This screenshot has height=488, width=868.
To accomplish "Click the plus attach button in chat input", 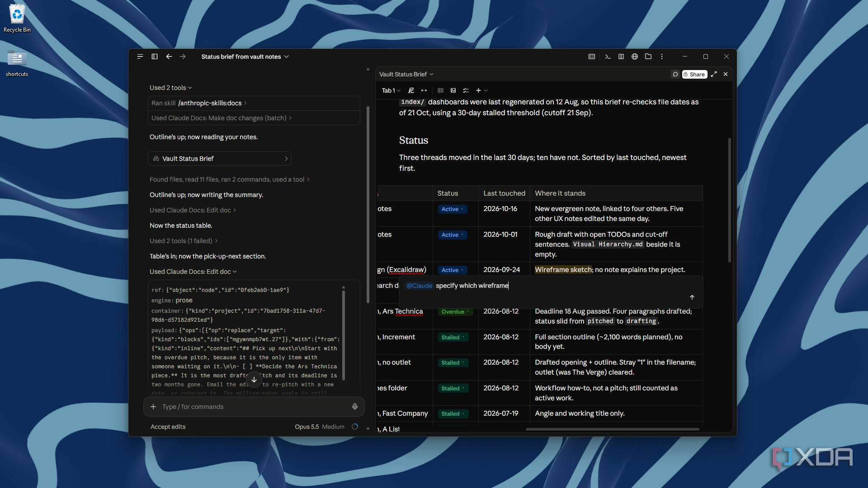I will (153, 407).
